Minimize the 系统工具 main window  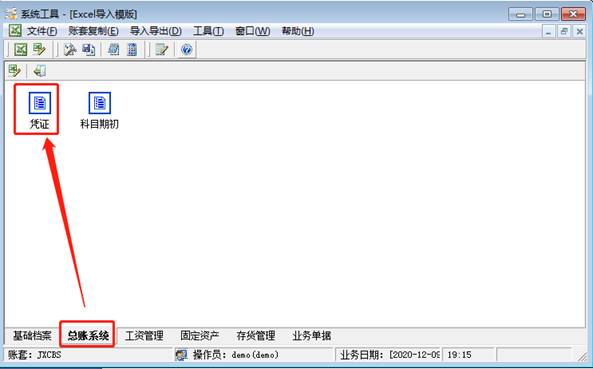(520, 14)
